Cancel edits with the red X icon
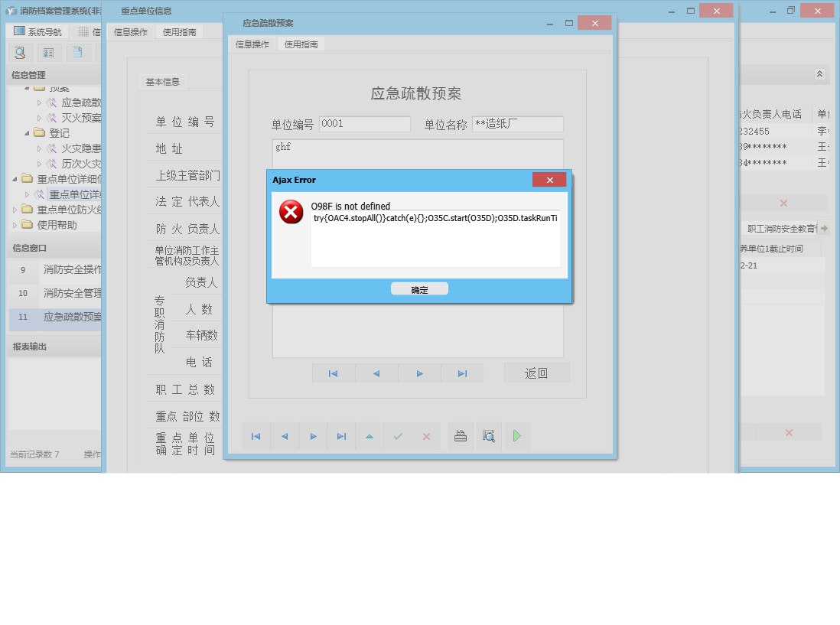Screen dimensions: 840x625 [426, 436]
